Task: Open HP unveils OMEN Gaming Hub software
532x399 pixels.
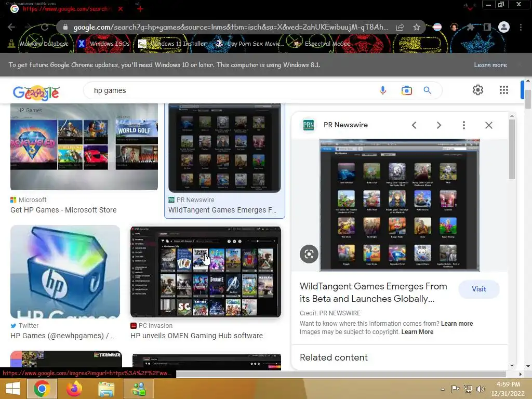Action: tap(196, 336)
